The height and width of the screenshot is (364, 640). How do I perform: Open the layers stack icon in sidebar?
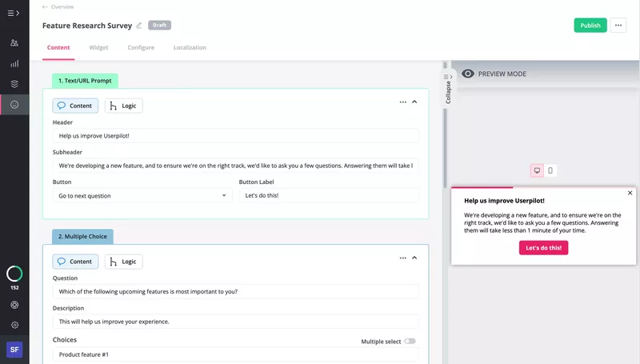point(14,83)
